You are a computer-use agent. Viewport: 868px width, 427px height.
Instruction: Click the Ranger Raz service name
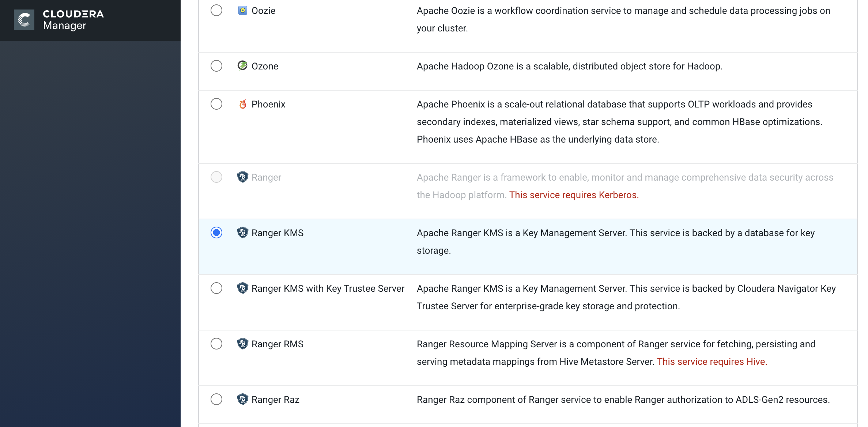point(275,400)
